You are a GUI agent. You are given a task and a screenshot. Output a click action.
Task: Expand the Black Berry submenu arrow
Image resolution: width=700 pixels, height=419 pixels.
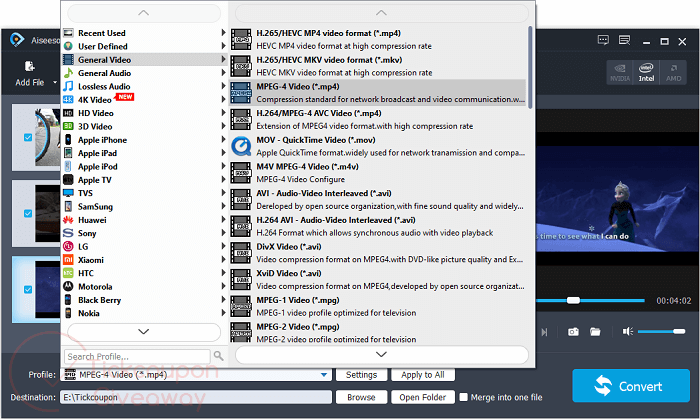point(223,299)
